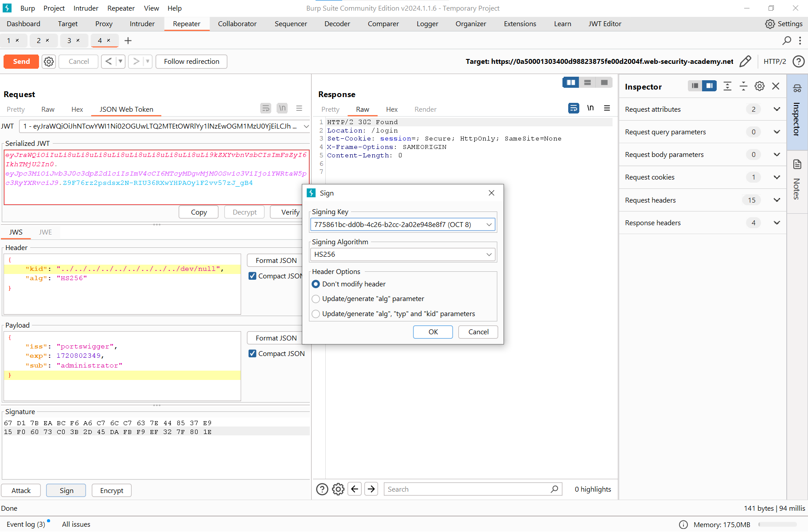Close the Inspector panel
The width and height of the screenshot is (808, 532).
pyautogui.click(x=776, y=86)
